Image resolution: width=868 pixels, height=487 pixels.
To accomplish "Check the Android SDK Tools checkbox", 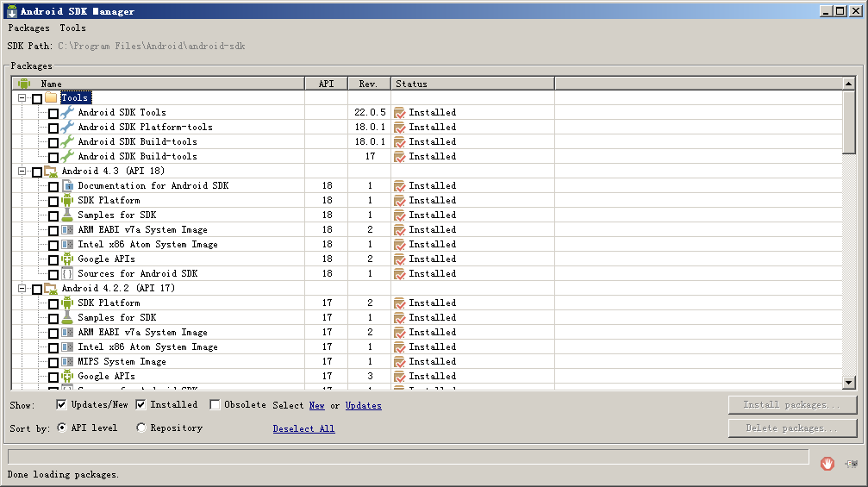I will 53,114.
